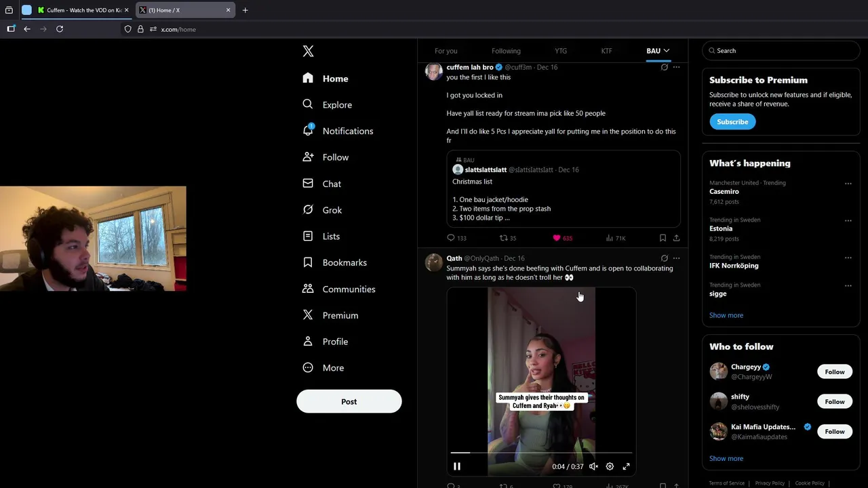Click the Lists sidebar icon
Screen dimensions: 868x488
coord(308,236)
